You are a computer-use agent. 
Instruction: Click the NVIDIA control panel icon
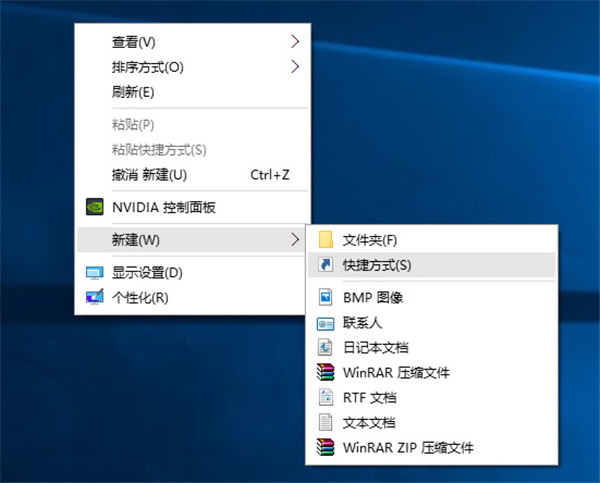95,207
